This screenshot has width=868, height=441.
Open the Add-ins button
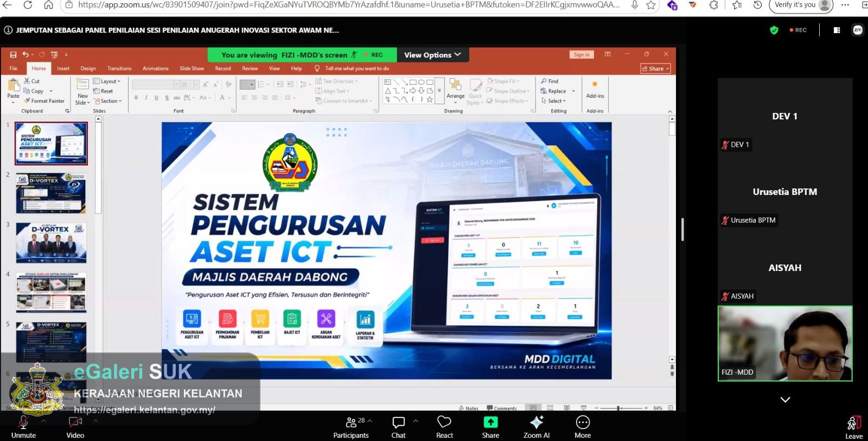coord(595,89)
